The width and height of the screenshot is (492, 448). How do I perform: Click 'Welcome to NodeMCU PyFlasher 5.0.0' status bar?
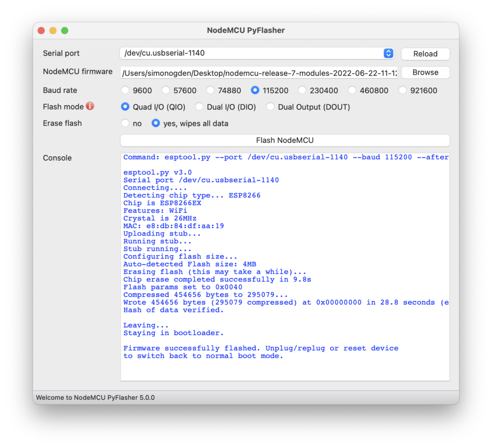click(96, 398)
